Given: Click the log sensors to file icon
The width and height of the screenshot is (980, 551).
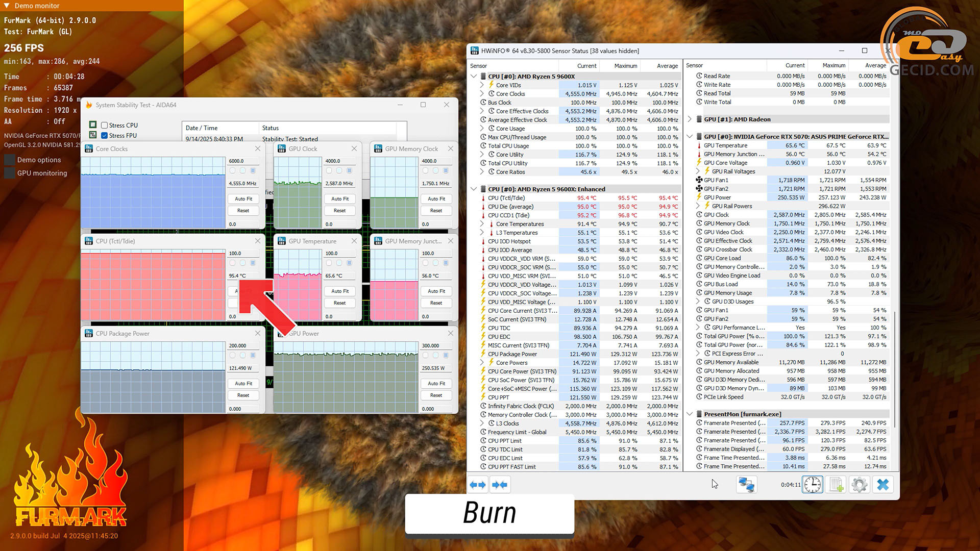Looking at the screenshot, I should pyautogui.click(x=836, y=485).
